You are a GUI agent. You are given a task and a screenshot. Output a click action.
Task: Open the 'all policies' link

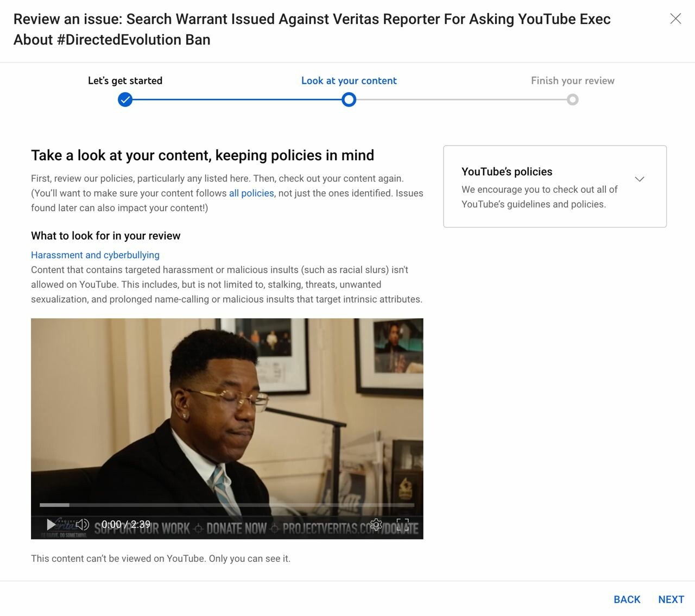click(251, 193)
